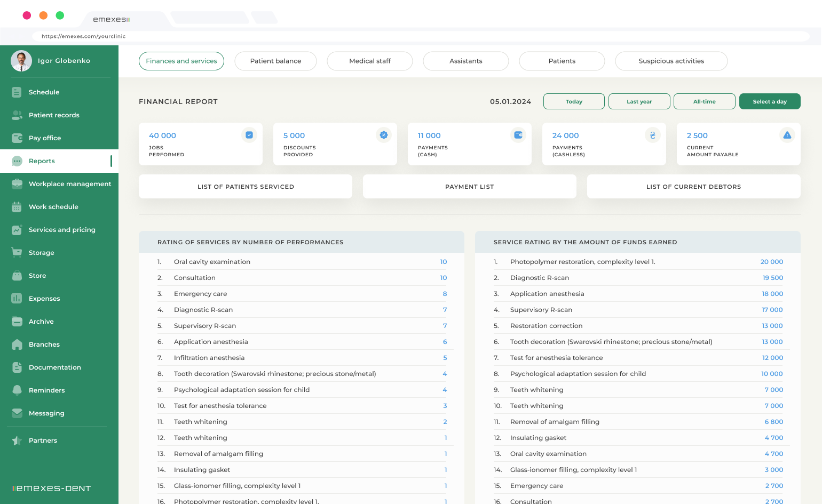Switch to Finances and services tab

[181, 61]
